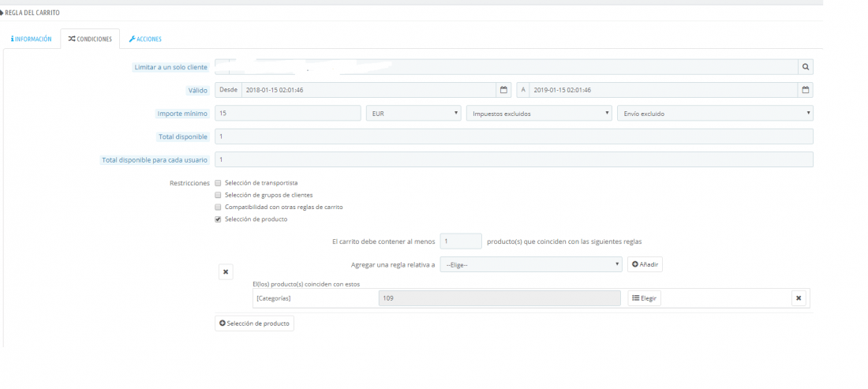
Task: Click the Válido label
Action: point(198,90)
